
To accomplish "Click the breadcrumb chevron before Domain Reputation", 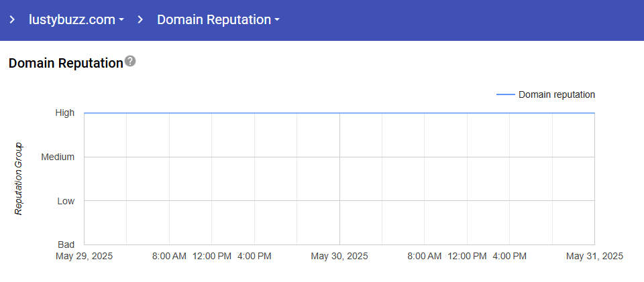I will [140, 19].
